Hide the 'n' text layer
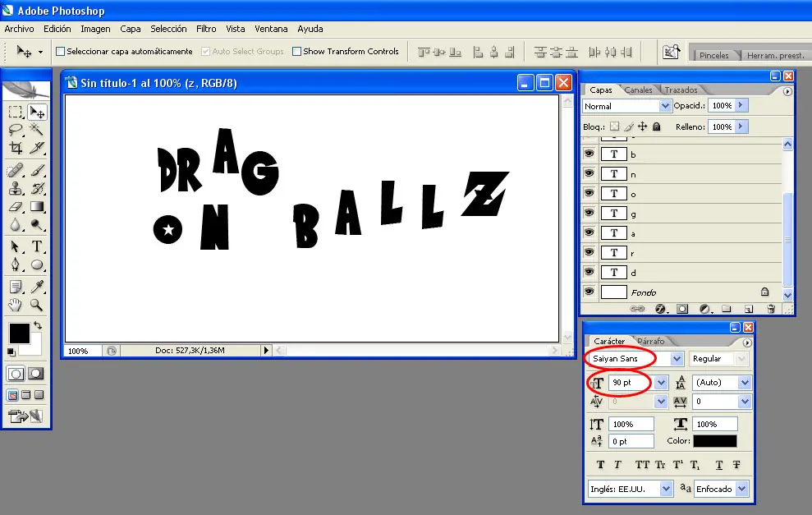The image size is (812, 515). click(589, 173)
